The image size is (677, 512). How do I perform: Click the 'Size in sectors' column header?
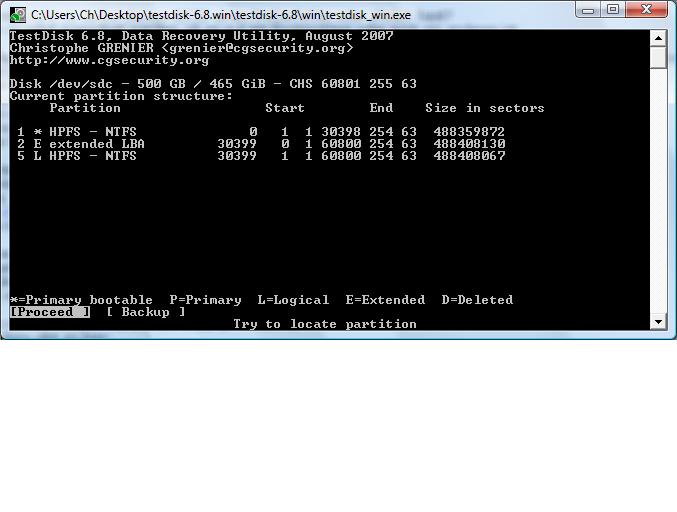(485, 108)
